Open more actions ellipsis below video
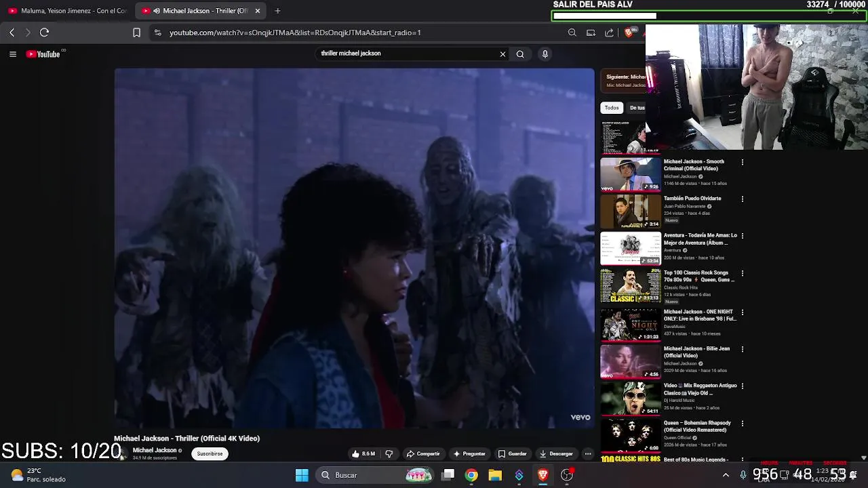868x488 pixels. (588, 454)
